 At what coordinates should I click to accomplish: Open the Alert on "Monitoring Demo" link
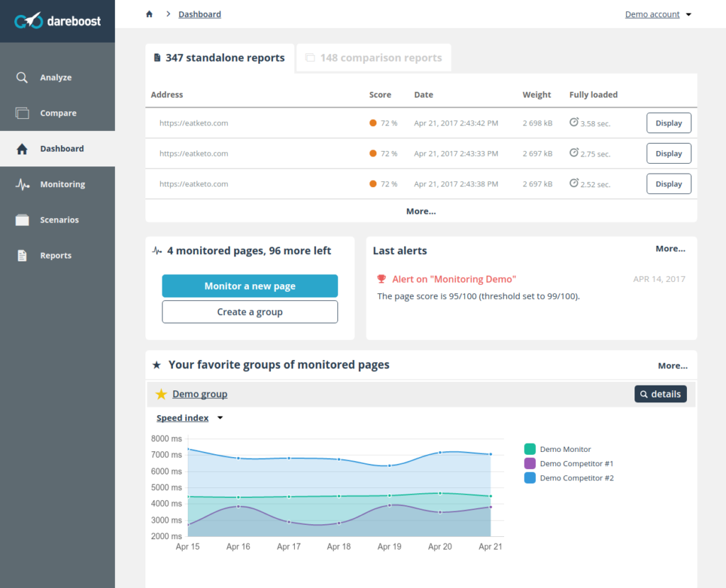tap(454, 279)
